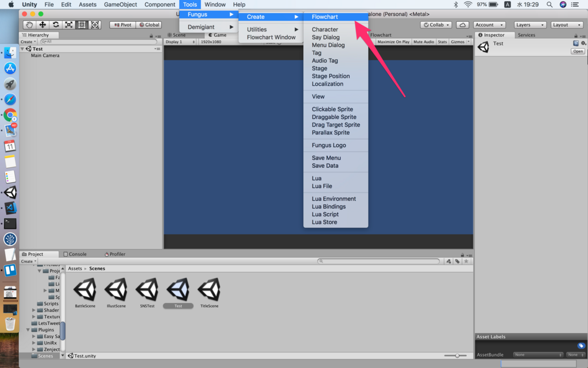Open Spotlight search in menu bar

click(550, 5)
